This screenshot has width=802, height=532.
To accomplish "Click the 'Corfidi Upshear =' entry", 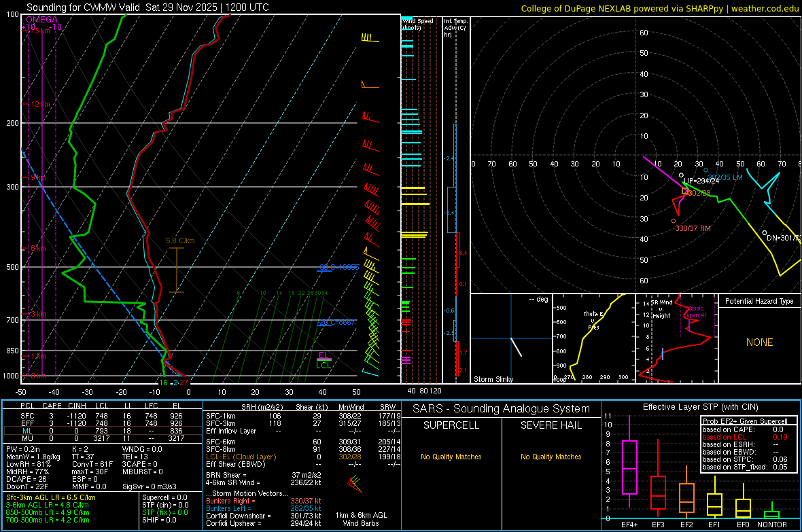I will pos(264,523).
